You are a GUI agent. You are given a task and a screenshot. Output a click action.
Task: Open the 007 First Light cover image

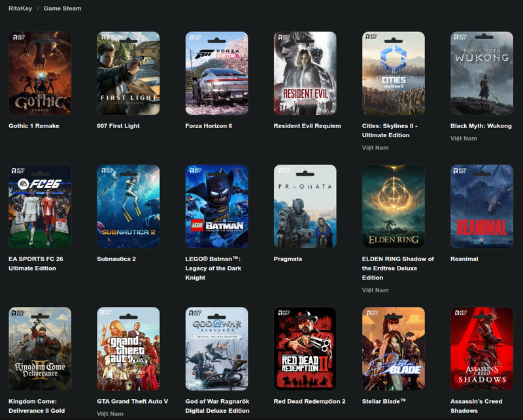[x=128, y=73]
